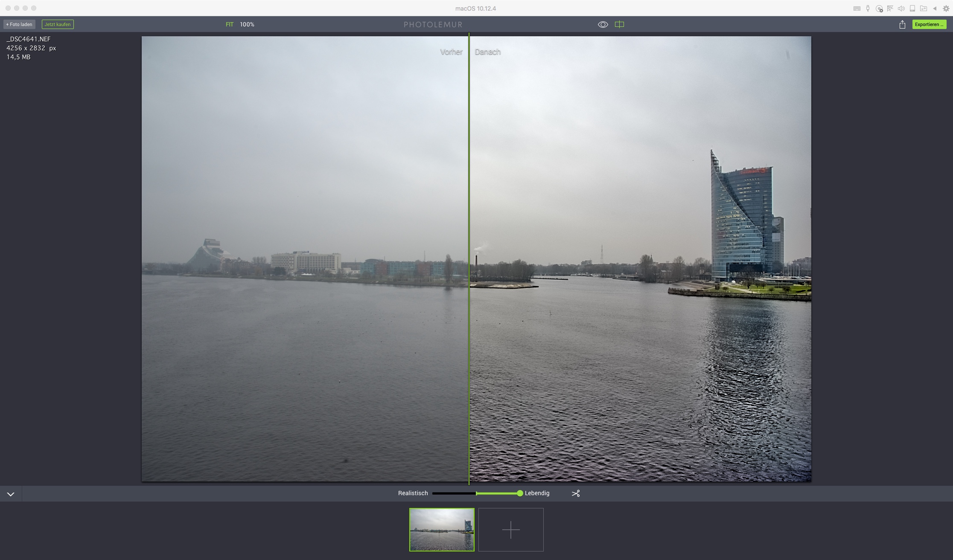Set zoom to 100%
The width and height of the screenshot is (953, 560).
click(x=247, y=25)
